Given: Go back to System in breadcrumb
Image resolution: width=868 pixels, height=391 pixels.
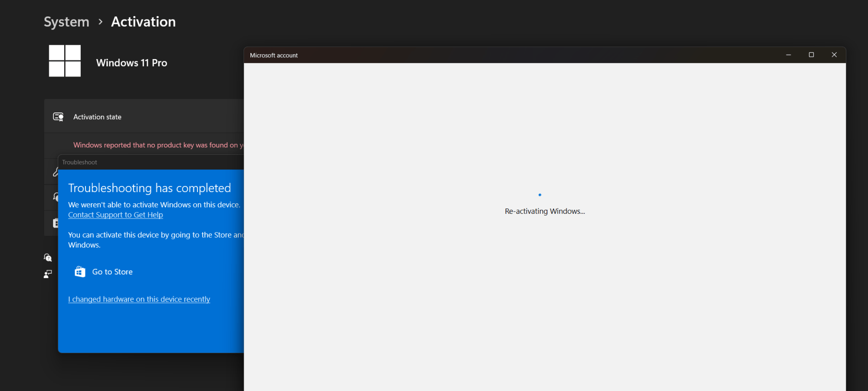Looking at the screenshot, I should 66,22.
